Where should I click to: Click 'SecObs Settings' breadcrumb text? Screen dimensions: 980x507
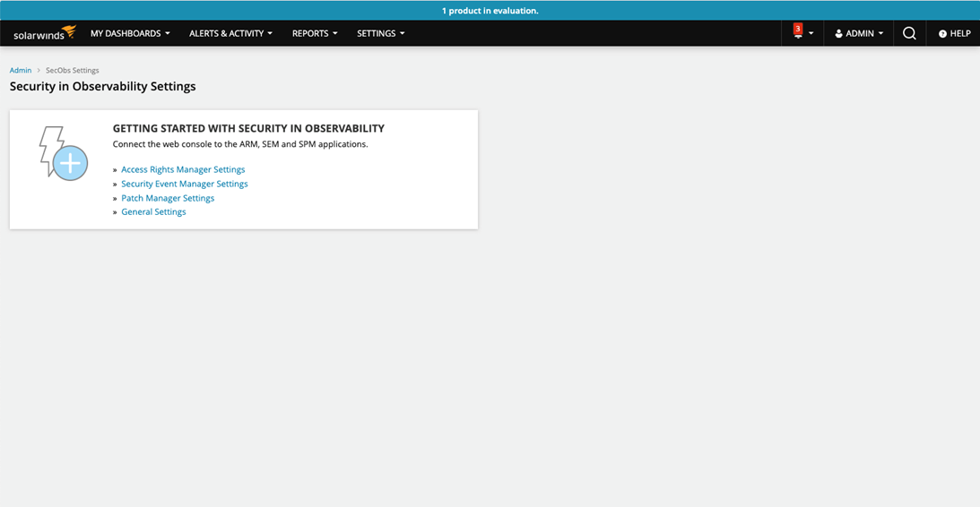pyautogui.click(x=73, y=71)
